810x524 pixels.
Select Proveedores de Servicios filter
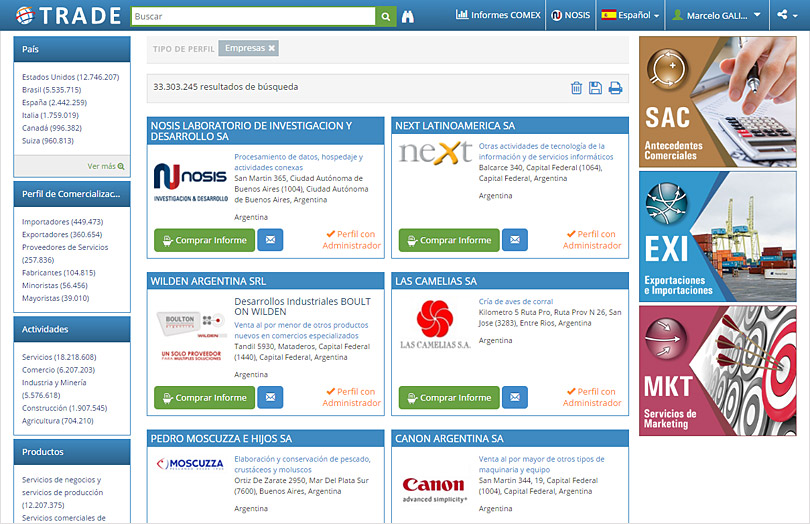pyautogui.click(x=65, y=253)
